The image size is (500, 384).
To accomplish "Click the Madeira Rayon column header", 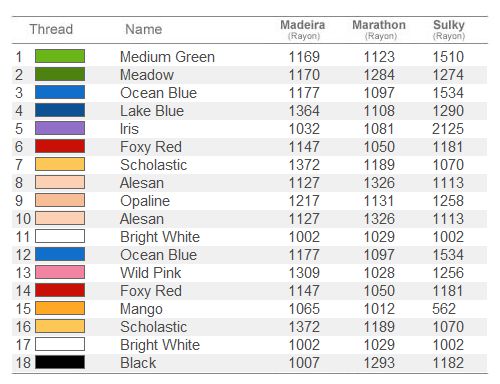I will (303, 29).
